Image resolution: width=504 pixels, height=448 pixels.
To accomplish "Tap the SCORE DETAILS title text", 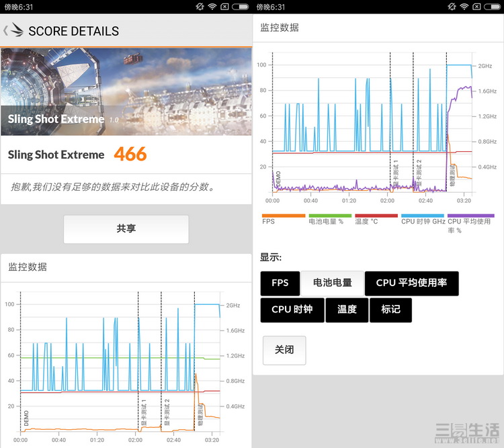I will point(74,31).
